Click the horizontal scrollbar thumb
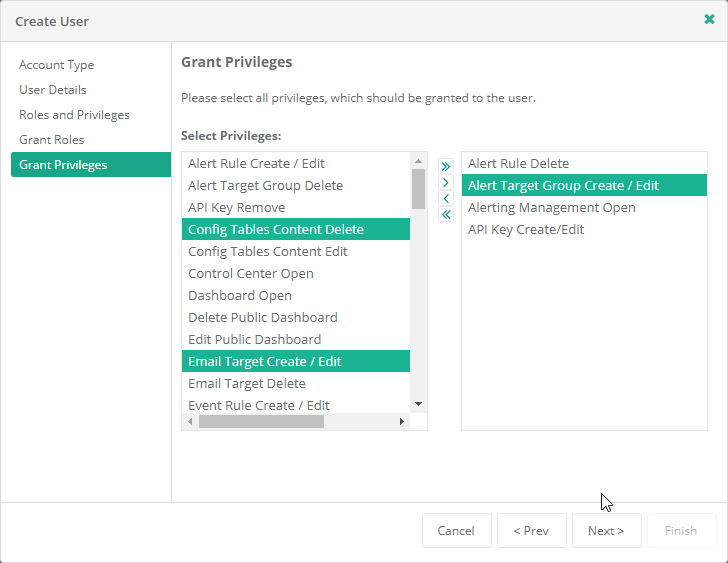Image resolution: width=728 pixels, height=563 pixels. (x=261, y=421)
